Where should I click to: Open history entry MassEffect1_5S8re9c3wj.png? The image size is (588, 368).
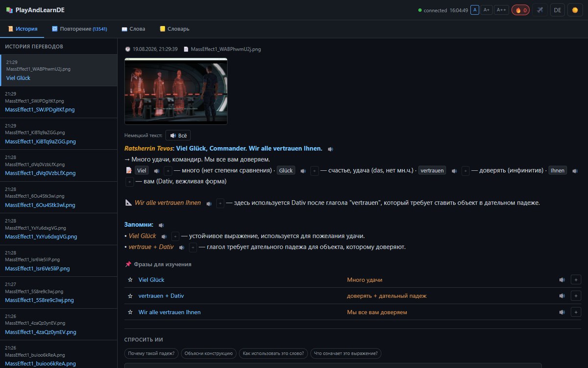tap(59, 292)
